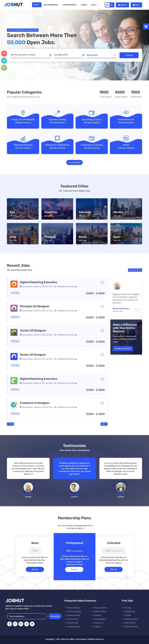The height and width of the screenshot is (644, 149).
Task: Open the Construction / Facilities category
Action: 92,142
